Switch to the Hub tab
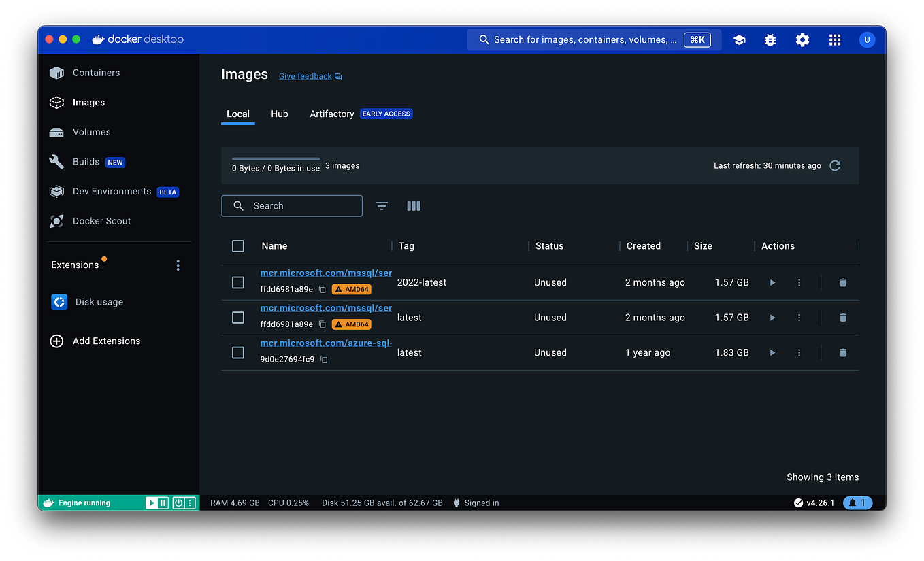Viewport: 924px width, 561px height. click(280, 114)
